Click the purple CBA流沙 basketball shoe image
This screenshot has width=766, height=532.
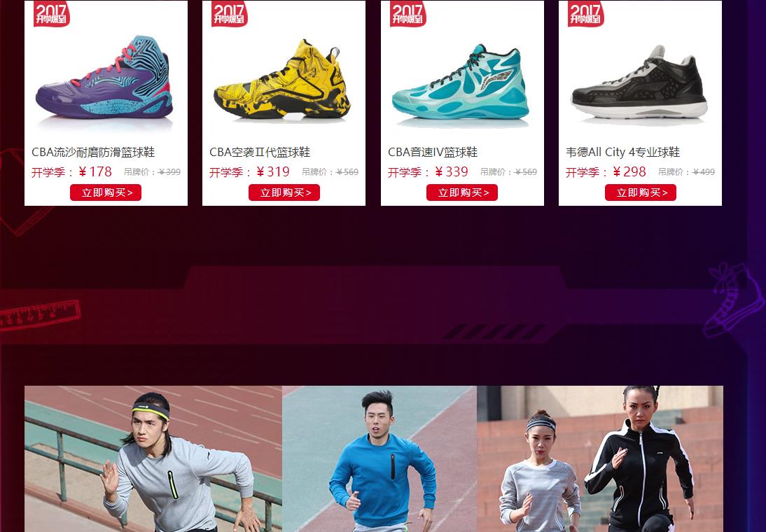[x=104, y=77]
